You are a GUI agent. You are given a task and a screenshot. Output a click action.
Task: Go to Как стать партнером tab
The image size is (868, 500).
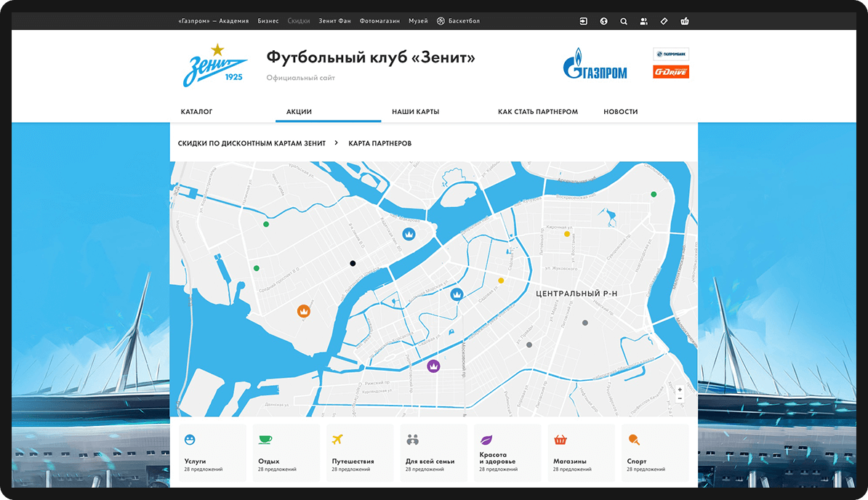coord(537,112)
